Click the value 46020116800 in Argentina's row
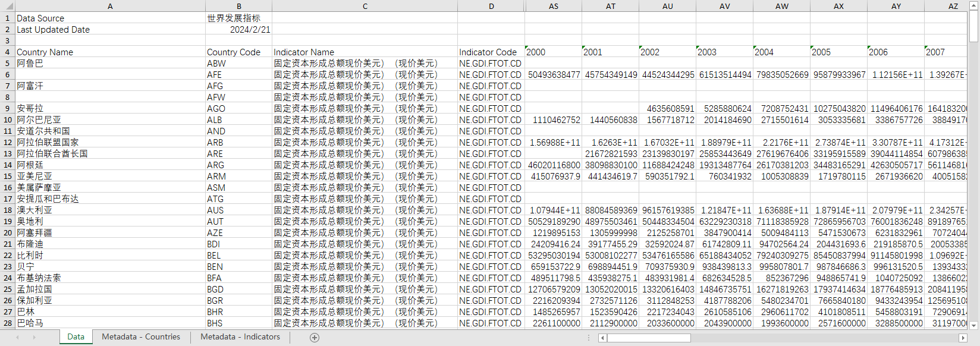The height and width of the screenshot is (346, 980). 553,165
